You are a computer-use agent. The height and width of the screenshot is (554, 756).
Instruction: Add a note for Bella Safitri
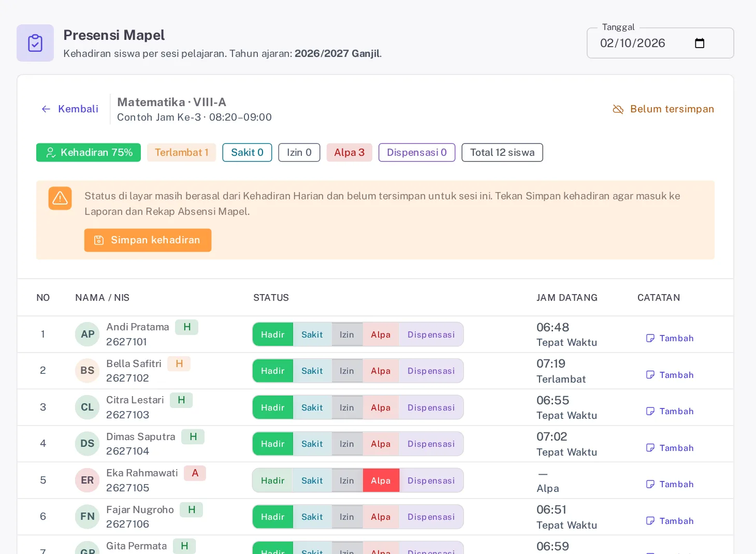pos(670,375)
